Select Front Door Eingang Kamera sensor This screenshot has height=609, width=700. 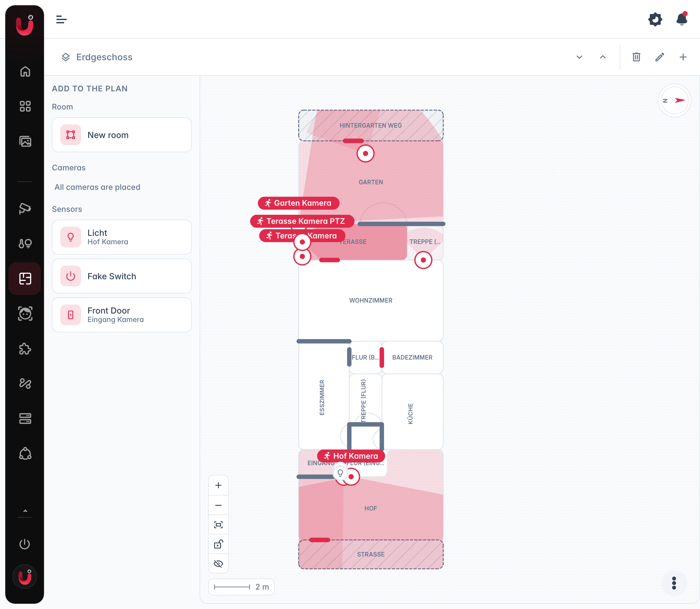coord(122,315)
